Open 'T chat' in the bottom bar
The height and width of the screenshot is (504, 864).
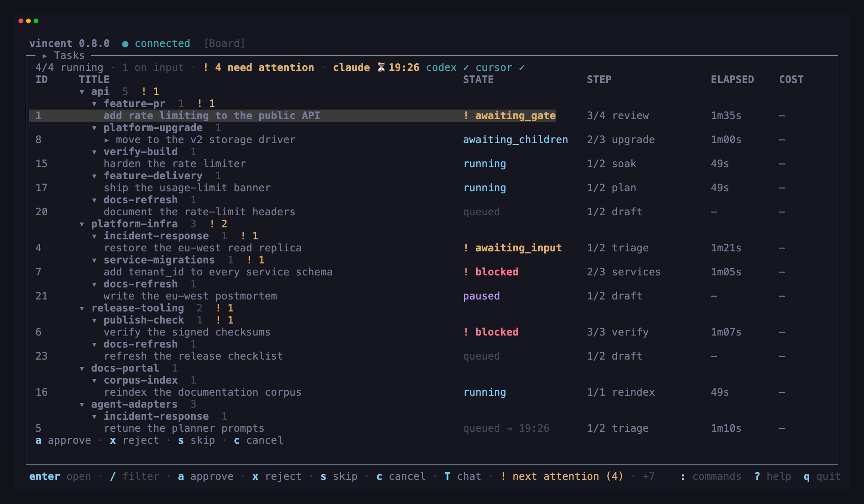[463, 476]
